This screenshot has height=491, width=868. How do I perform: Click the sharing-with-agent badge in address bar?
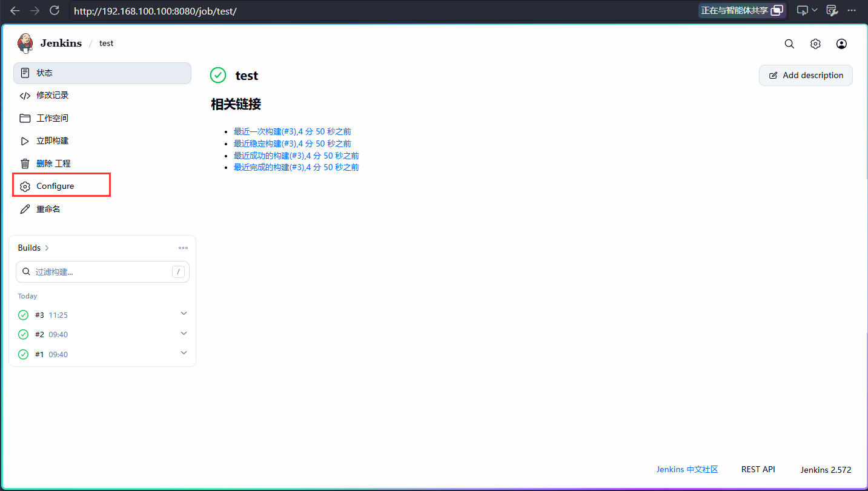(x=742, y=10)
